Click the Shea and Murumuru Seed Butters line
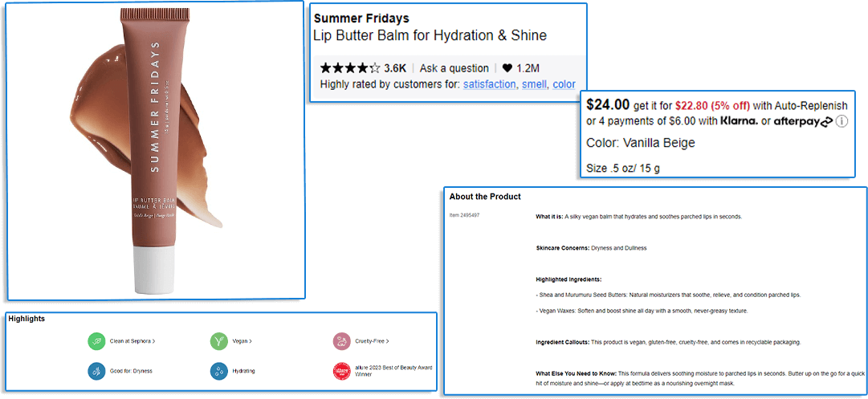 [668, 295]
